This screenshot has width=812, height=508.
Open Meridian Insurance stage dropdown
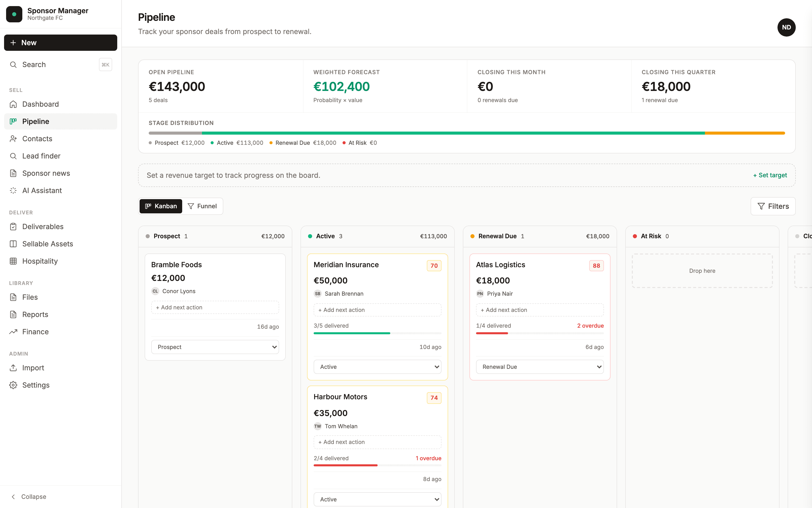coord(378,367)
